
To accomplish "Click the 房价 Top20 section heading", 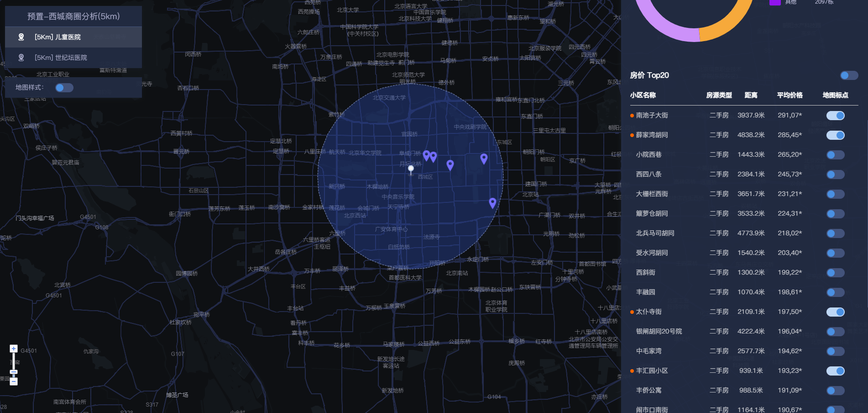I will pos(649,75).
